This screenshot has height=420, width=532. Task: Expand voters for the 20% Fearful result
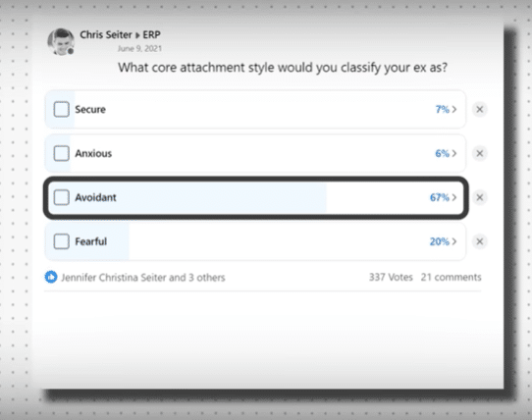tap(443, 241)
